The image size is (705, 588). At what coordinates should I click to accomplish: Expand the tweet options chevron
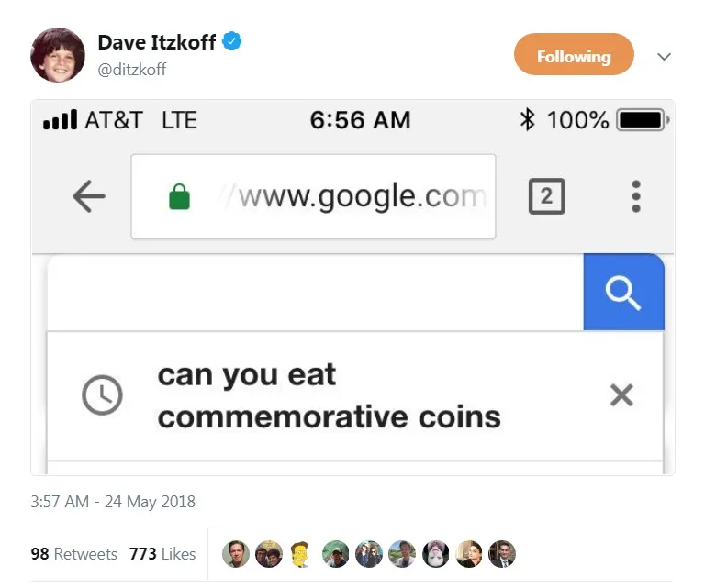(665, 57)
